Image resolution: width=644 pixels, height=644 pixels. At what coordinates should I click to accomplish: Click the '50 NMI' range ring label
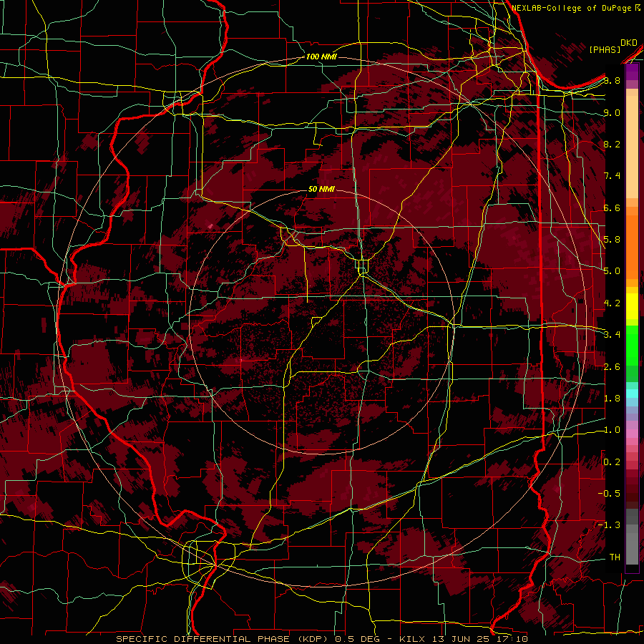[x=321, y=189]
